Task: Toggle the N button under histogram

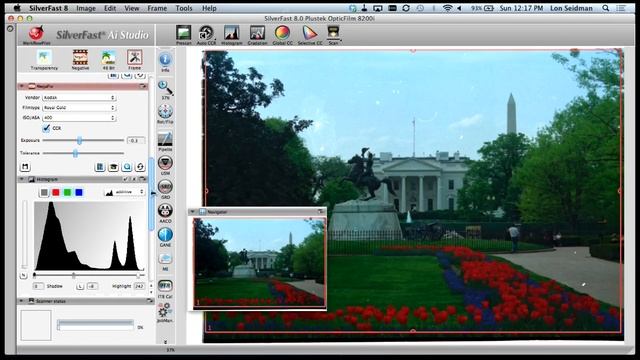Action: pyautogui.click(x=23, y=276)
